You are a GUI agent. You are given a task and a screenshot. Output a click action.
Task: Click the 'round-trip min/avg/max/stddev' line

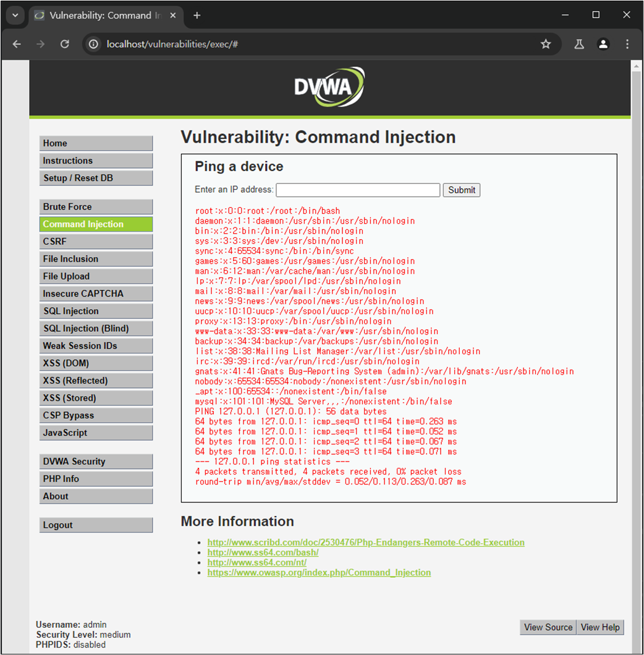click(331, 481)
